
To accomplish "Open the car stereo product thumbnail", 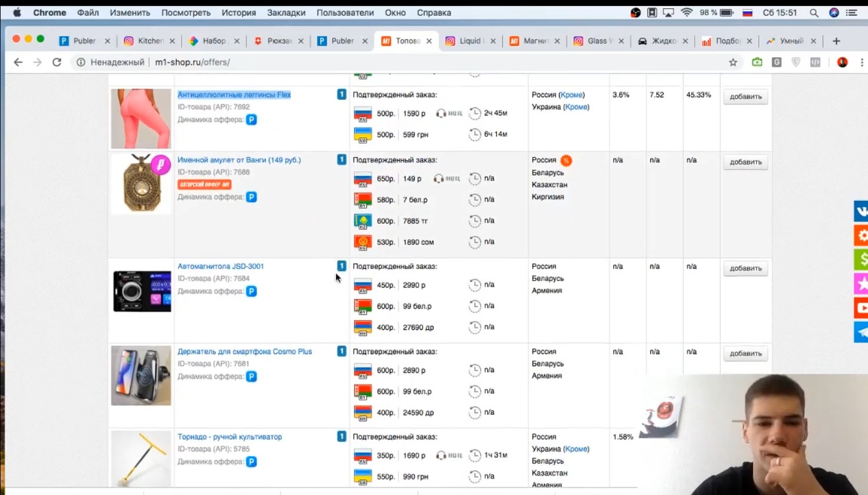I will coord(142,291).
